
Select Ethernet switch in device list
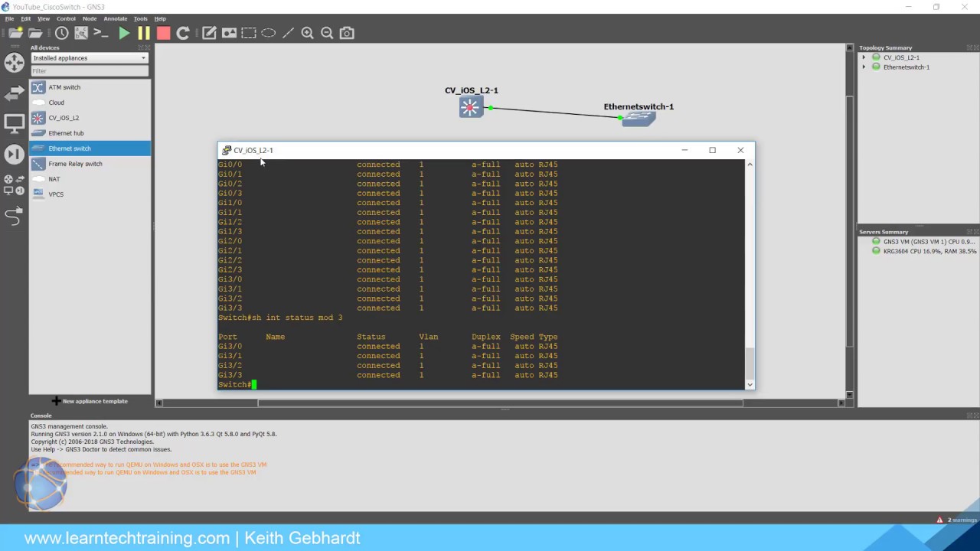point(90,148)
